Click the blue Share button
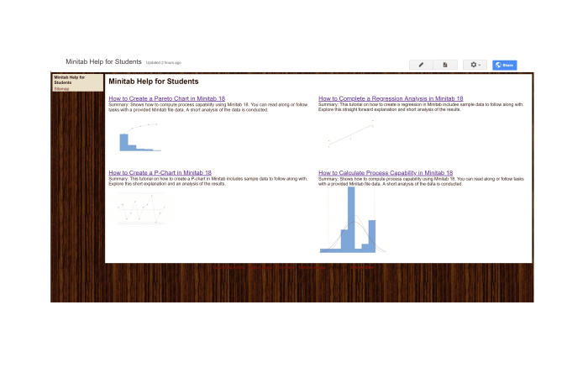Image resolution: width=588 pixels, height=368 pixels. click(504, 65)
